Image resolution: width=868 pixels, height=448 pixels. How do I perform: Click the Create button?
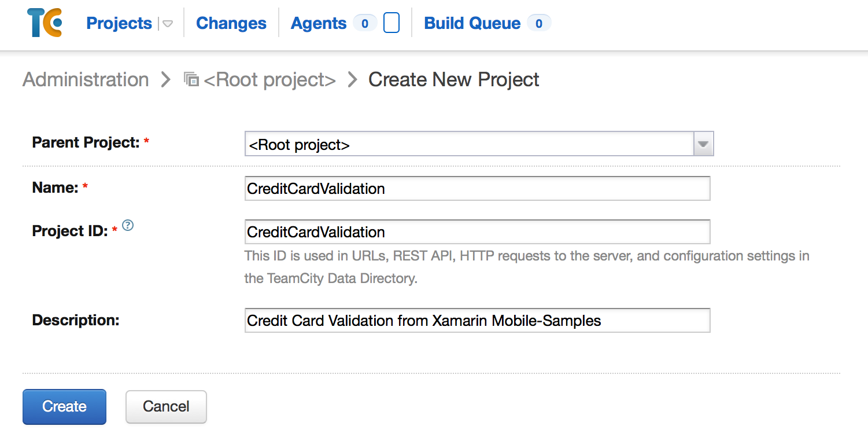[64, 407]
